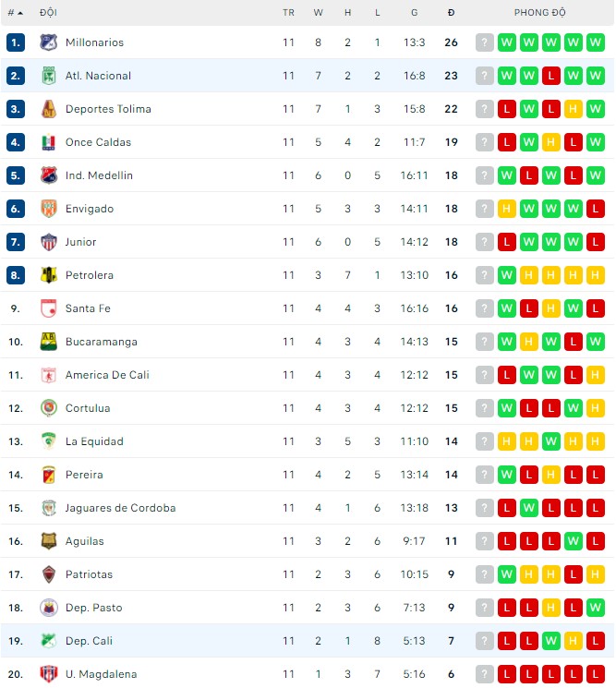Screen dimensions: 616x688
Task: Click the Atl. Nacional team crest
Action: pyautogui.click(x=48, y=76)
